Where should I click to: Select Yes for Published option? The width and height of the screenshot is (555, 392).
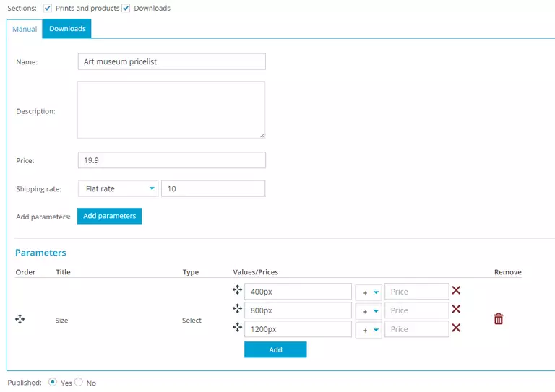pos(53,383)
